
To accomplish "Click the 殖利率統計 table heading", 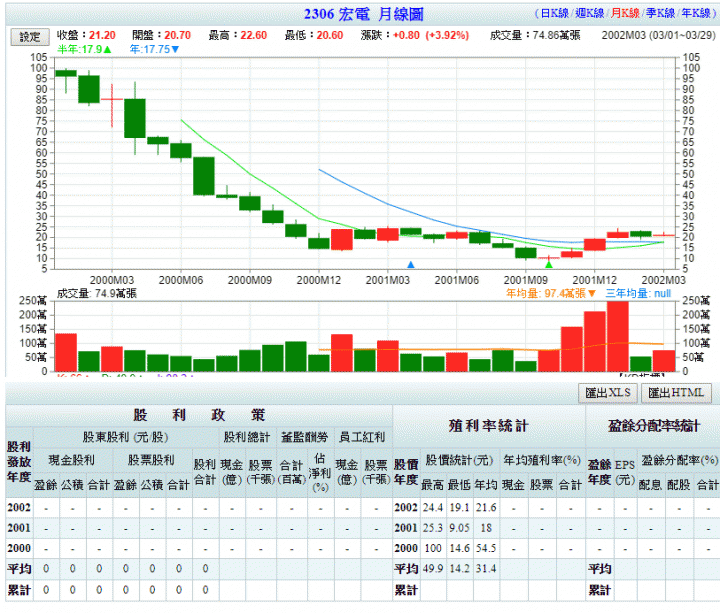I will pos(488,426).
